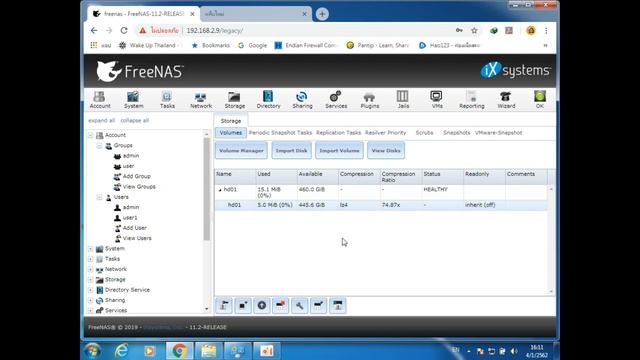This screenshot has width=640, height=360.
Task: Switch to Periodic Snapshot Tasks tab
Action: pos(280,133)
